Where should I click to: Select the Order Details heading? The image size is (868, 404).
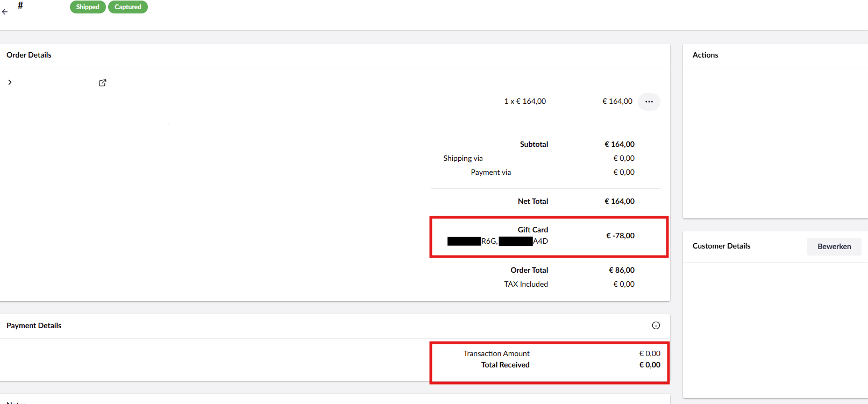point(29,55)
